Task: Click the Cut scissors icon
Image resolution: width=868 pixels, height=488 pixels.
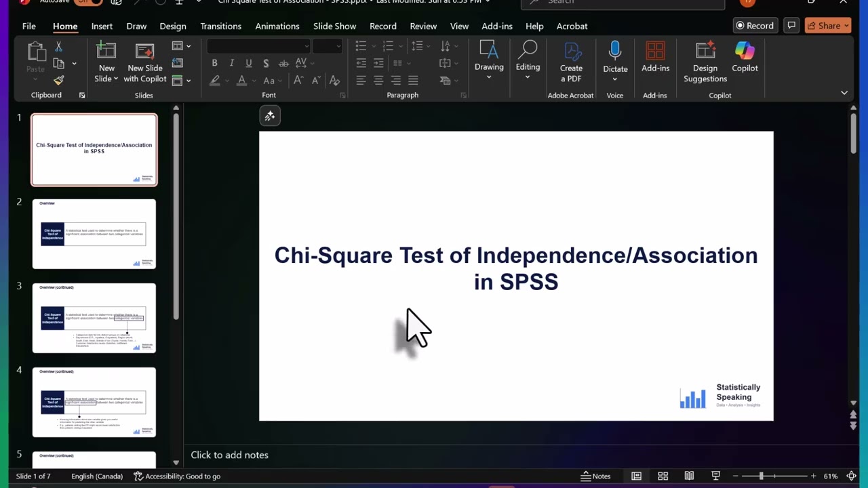Action: coord(58,47)
